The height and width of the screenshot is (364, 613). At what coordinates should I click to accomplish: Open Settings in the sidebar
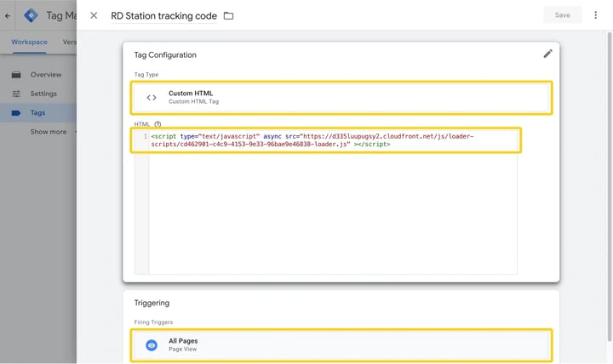[x=38, y=94]
